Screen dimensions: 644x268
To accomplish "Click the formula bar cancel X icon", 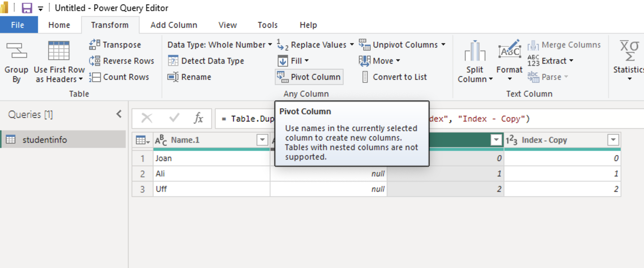I will click(x=147, y=118).
